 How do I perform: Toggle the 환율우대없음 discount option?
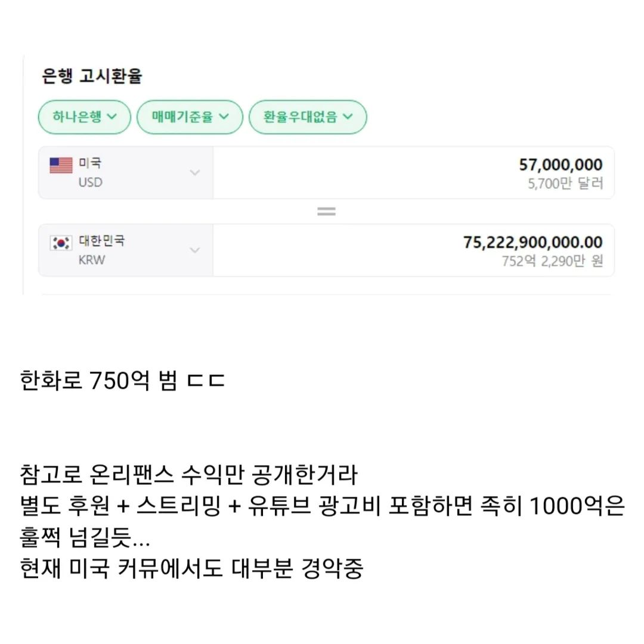coord(307,117)
